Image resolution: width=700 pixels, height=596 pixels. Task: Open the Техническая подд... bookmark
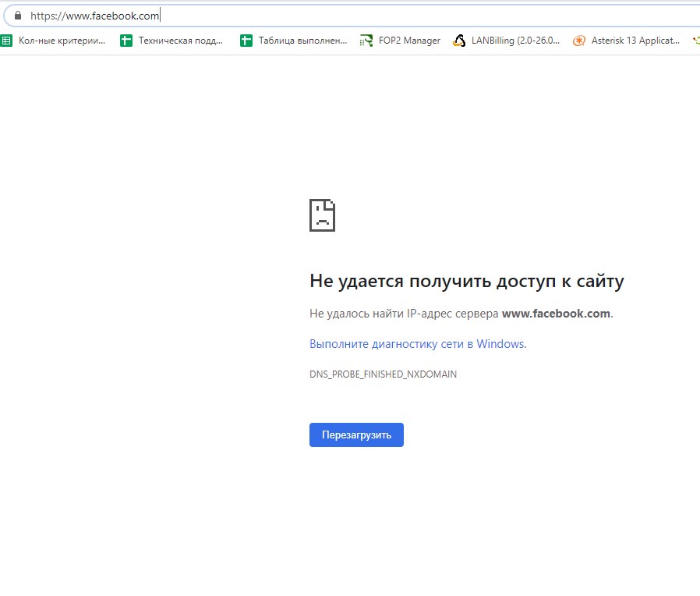(171, 41)
